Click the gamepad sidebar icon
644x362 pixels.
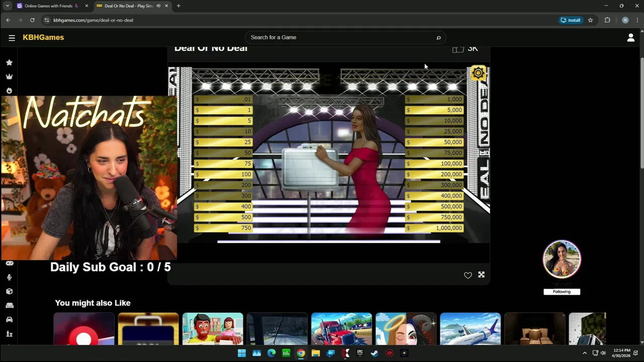[x=9, y=263]
